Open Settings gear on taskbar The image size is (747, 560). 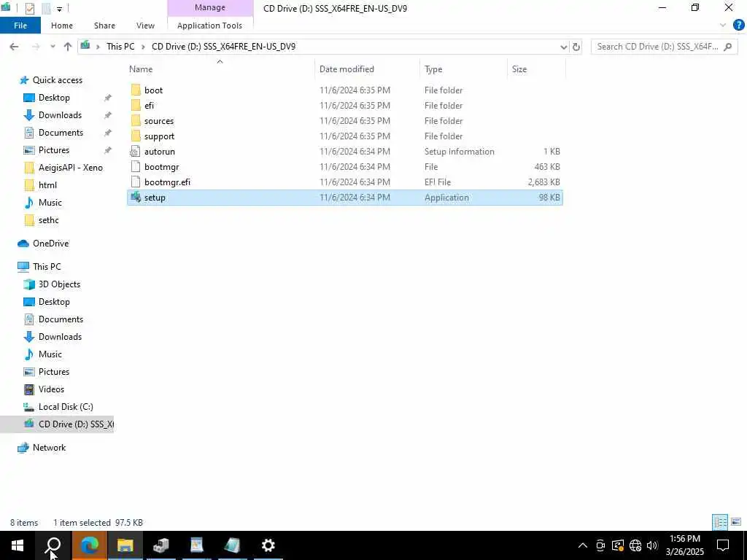pyautogui.click(x=268, y=545)
